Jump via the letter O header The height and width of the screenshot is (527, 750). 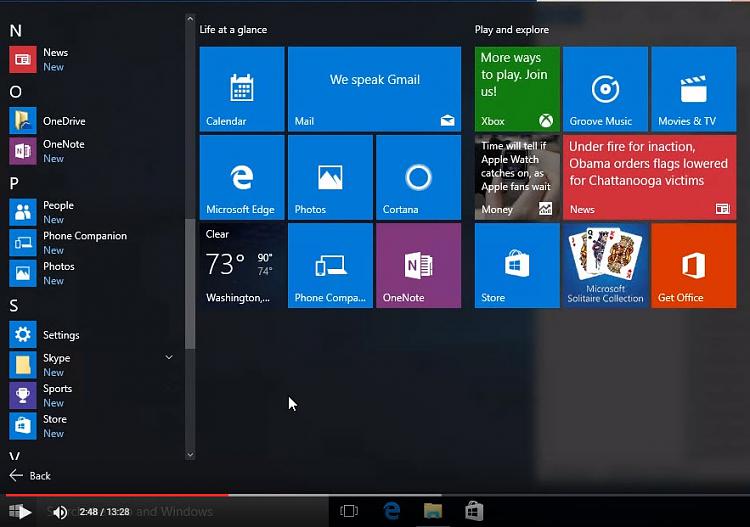tap(15, 91)
